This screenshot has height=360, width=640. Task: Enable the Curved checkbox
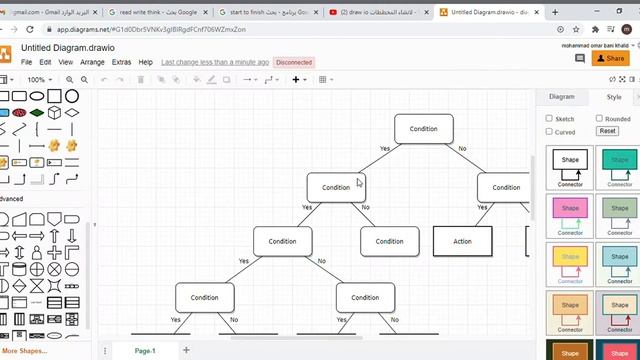coord(549,131)
